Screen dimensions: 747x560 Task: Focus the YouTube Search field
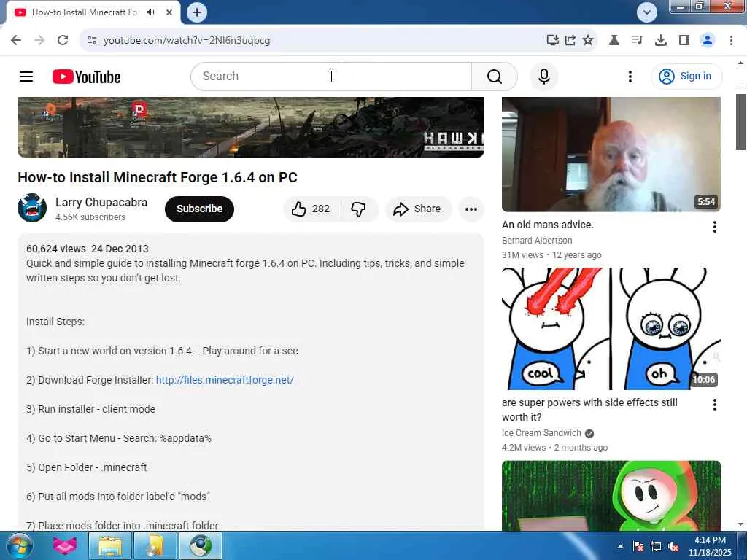pos(331,76)
